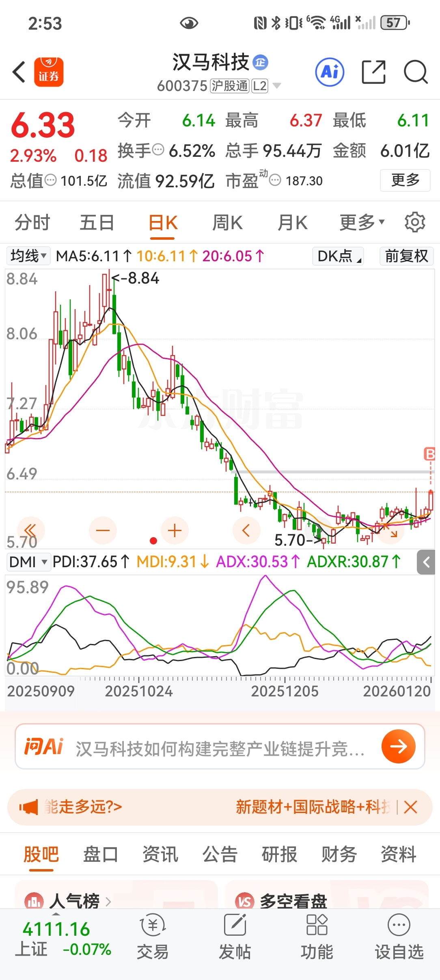440x980 pixels.
Task: Open the 财务 tab
Action: (x=339, y=854)
